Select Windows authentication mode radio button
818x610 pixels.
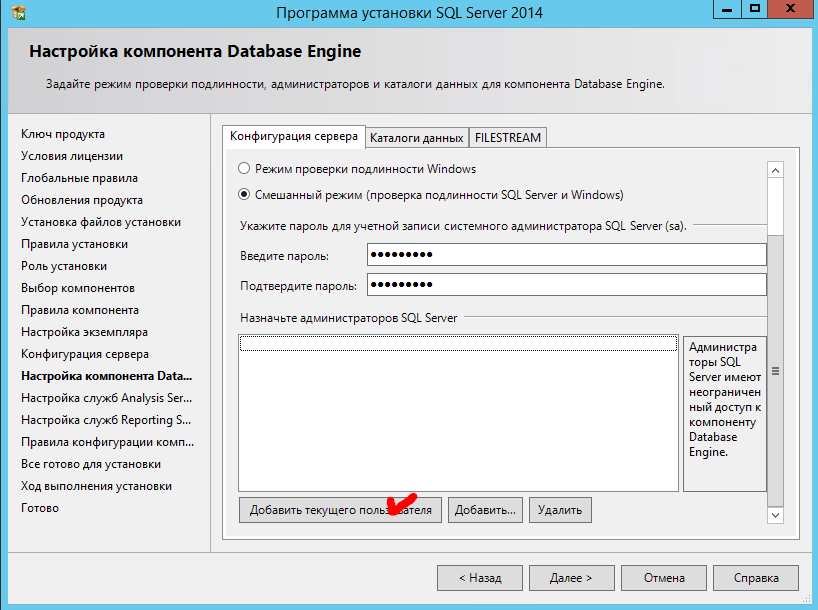pyautogui.click(x=243, y=169)
